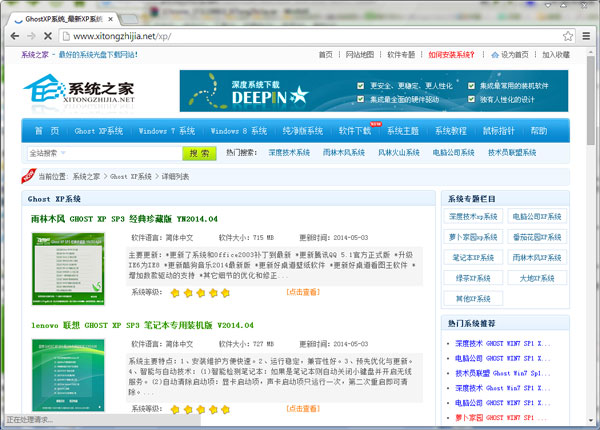600x430 pixels.
Task: Select hot search 雨林木风系统
Action: tap(344, 153)
